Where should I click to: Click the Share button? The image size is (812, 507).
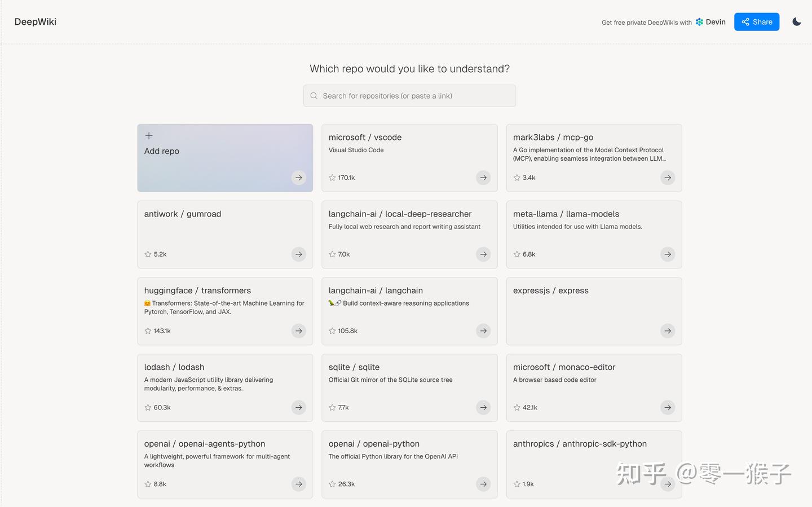click(x=756, y=22)
